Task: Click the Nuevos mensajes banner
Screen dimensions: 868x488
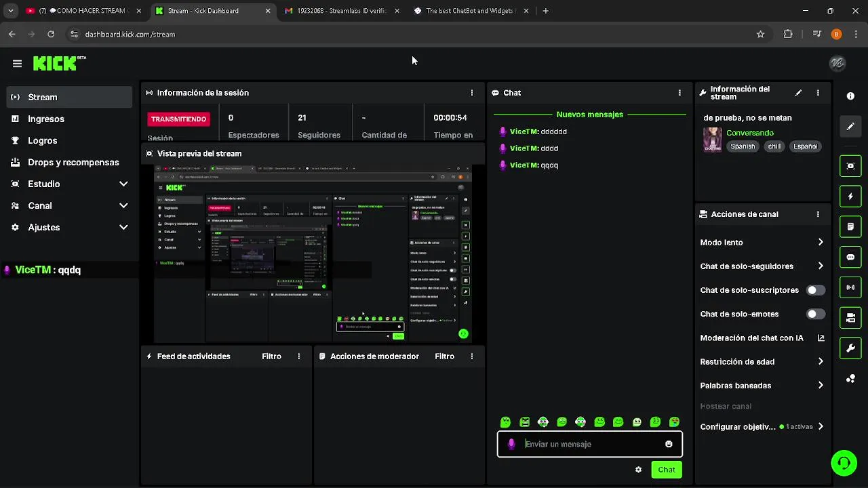Action: [589, 115]
